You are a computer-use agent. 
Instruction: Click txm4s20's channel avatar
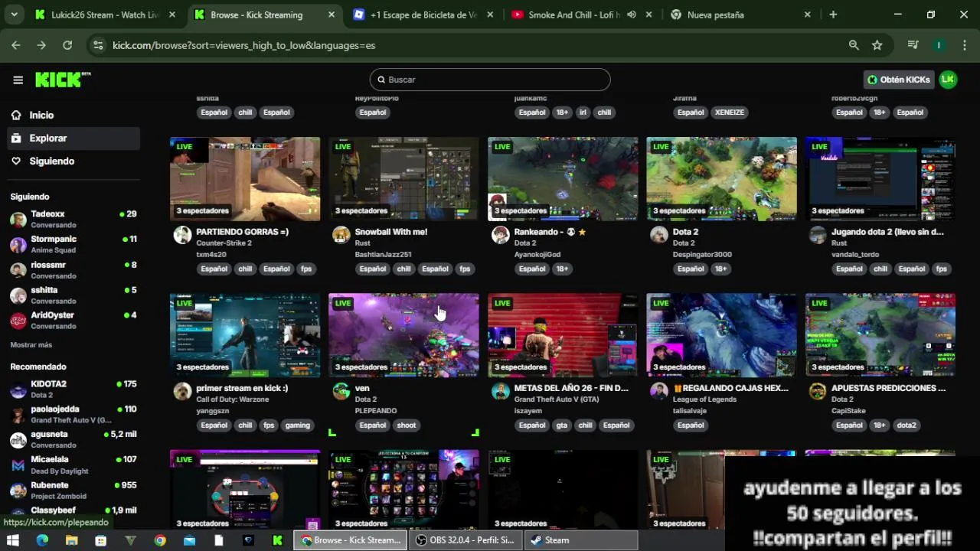pos(182,235)
